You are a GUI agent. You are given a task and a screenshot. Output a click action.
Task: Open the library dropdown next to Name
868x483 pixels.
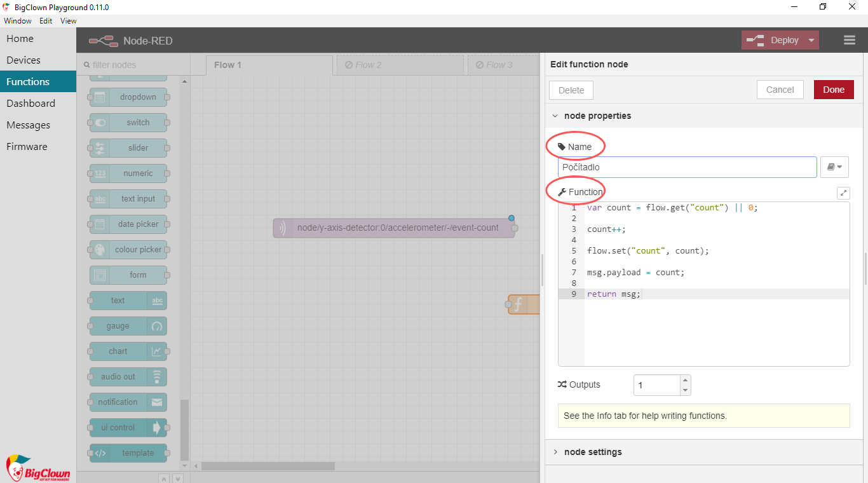(x=834, y=167)
